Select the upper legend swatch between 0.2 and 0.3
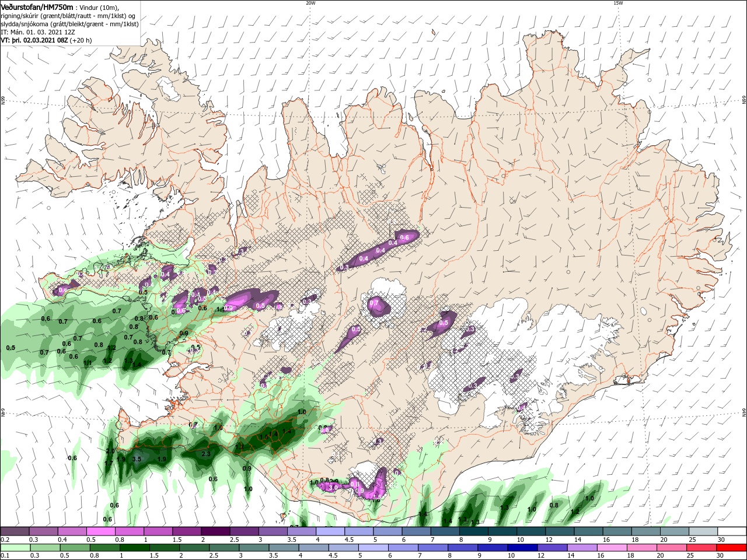Image resolution: width=747 pixels, height=560 pixels. point(15,531)
